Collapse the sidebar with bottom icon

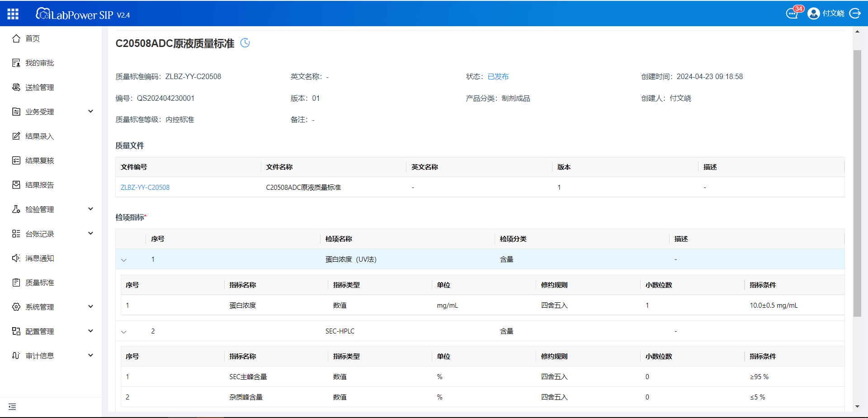coord(12,407)
